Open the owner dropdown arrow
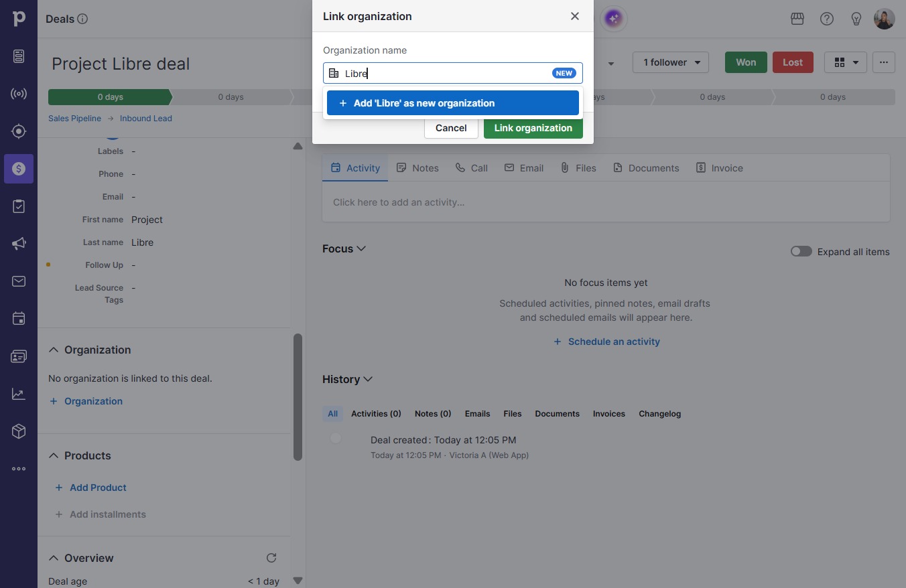 [611, 64]
